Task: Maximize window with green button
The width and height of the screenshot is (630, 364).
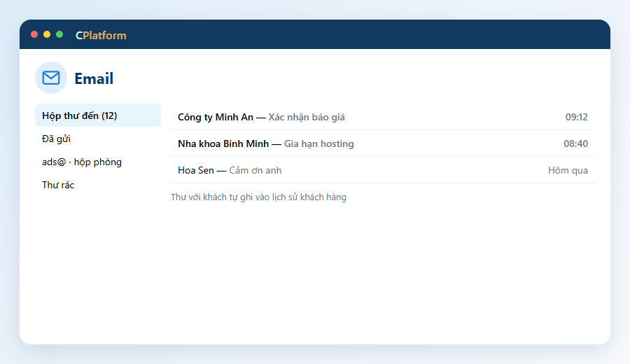Action: click(x=59, y=34)
